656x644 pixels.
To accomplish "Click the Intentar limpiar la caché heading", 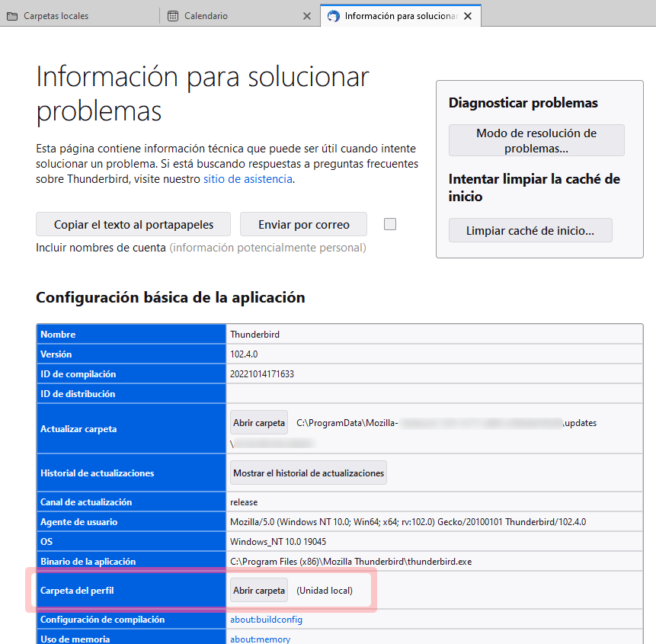I will pyautogui.click(x=534, y=187).
